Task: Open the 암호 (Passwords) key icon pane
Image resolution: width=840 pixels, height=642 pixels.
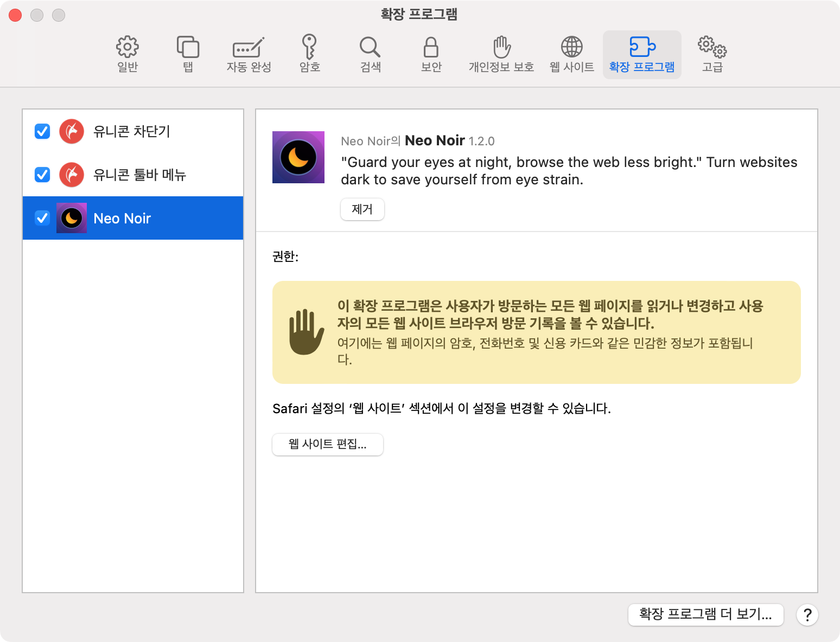Action: tap(309, 54)
